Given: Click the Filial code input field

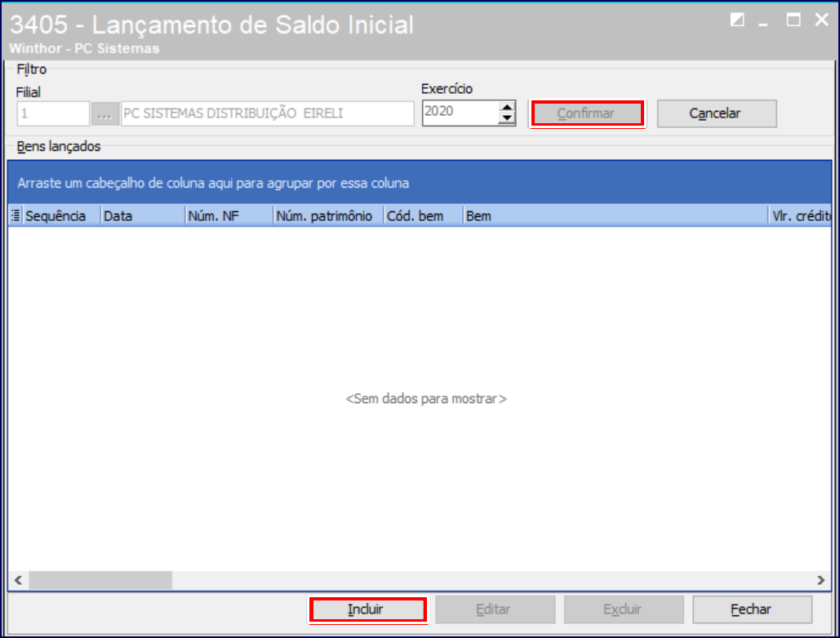Looking at the screenshot, I should 53,114.
